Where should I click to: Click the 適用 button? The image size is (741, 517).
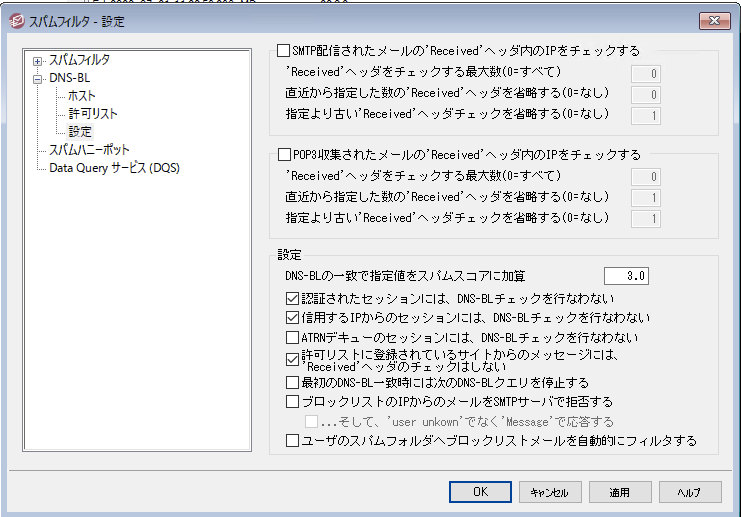coord(620,492)
